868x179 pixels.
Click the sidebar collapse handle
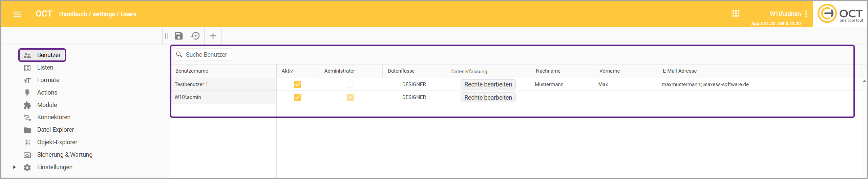tap(166, 36)
